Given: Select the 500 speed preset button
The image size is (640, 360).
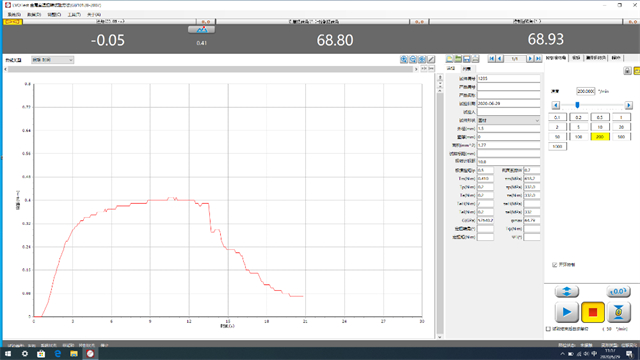Looking at the screenshot, I should (x=621, y=137).
